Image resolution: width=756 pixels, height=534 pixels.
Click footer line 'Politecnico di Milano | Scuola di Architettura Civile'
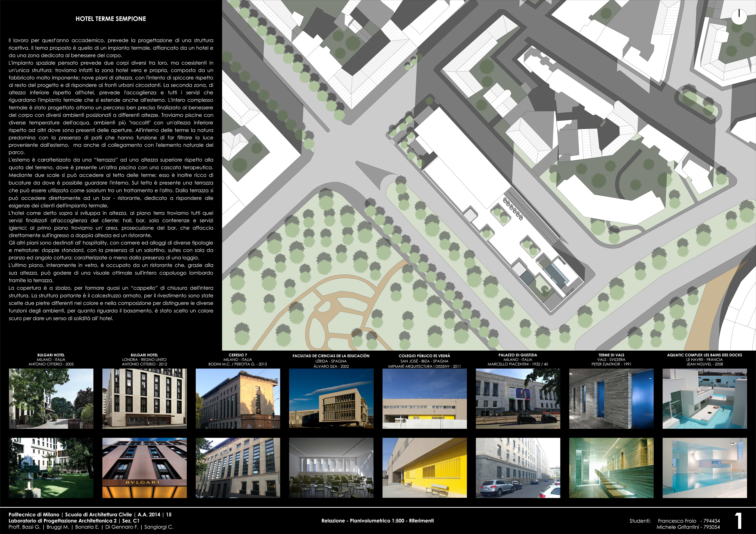tap(70, 515)
